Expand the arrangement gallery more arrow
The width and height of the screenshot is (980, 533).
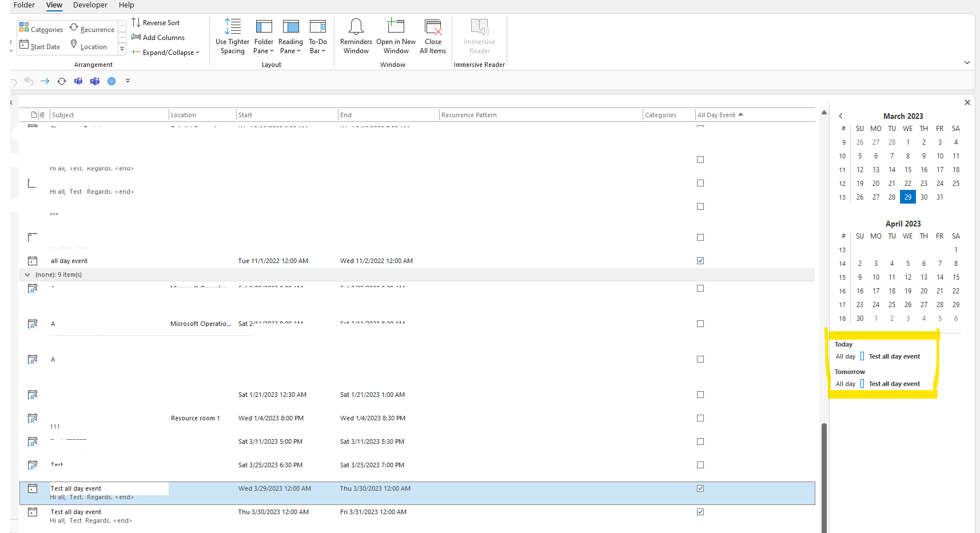[x=122, y=49]
